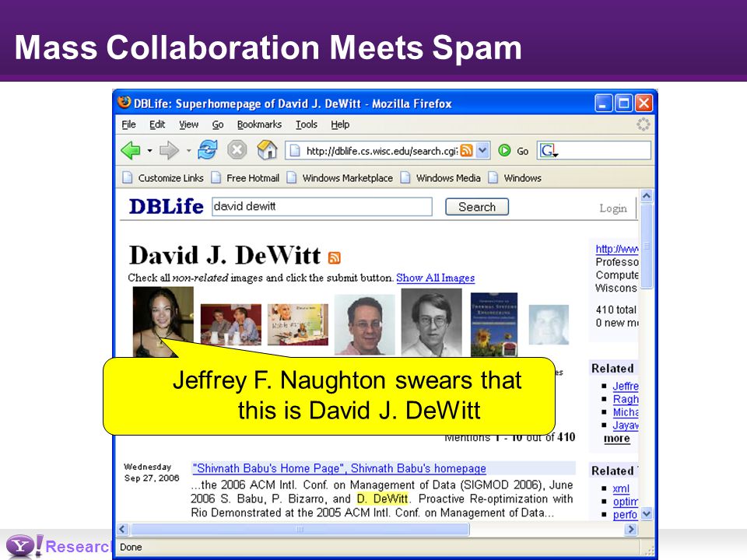Click Show All Images link
This screenshot has height=560, width=747.
[436, 278]
